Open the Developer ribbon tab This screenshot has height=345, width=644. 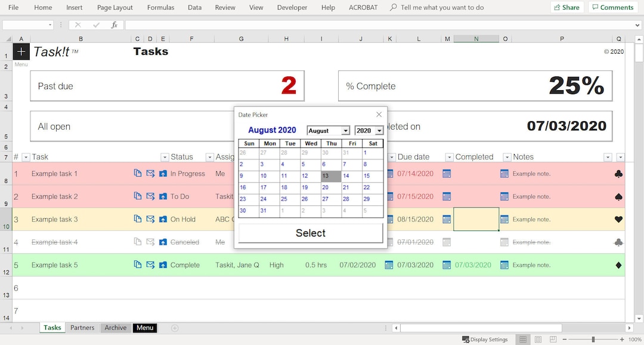tap(292, 7)
